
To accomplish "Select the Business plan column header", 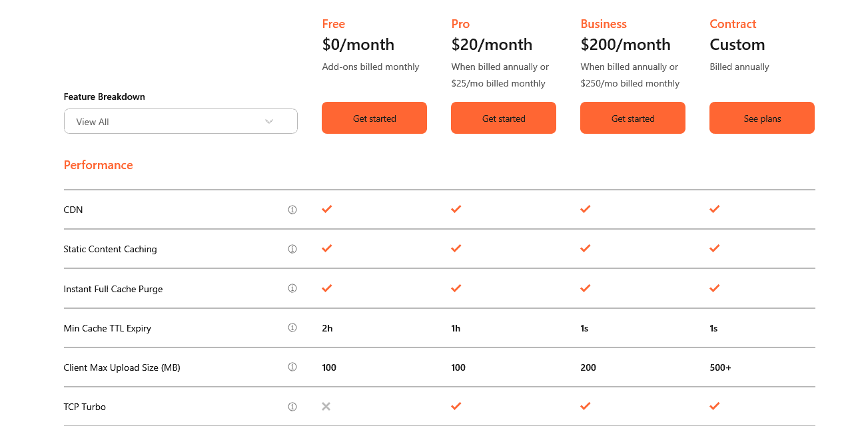I will (x=603, y=23).
